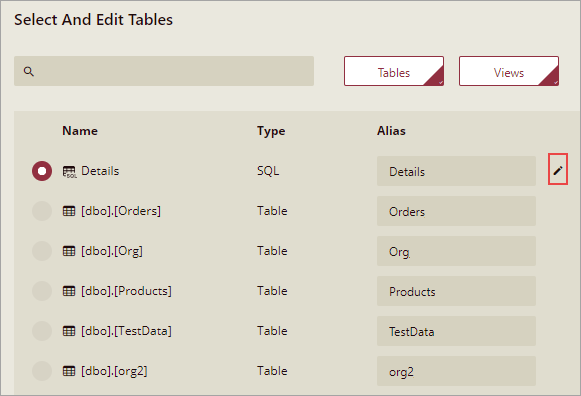Image resolution: width=581 pixels, height=396 pixels.
Task: Click the [dbo].[TestData] name text
Action: [x=126, y=331]
